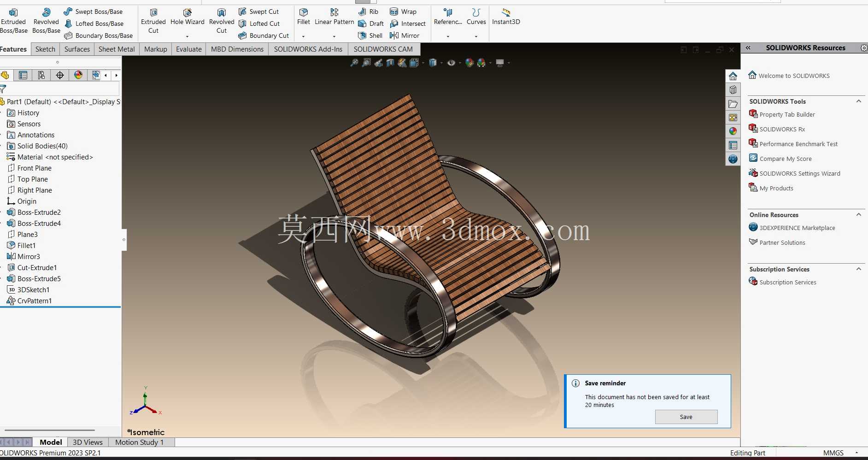The width and height of the screenshot is (868, 460).
Task: Open the SOLIDWORKS CAM tab
Action: pos(383,49)
